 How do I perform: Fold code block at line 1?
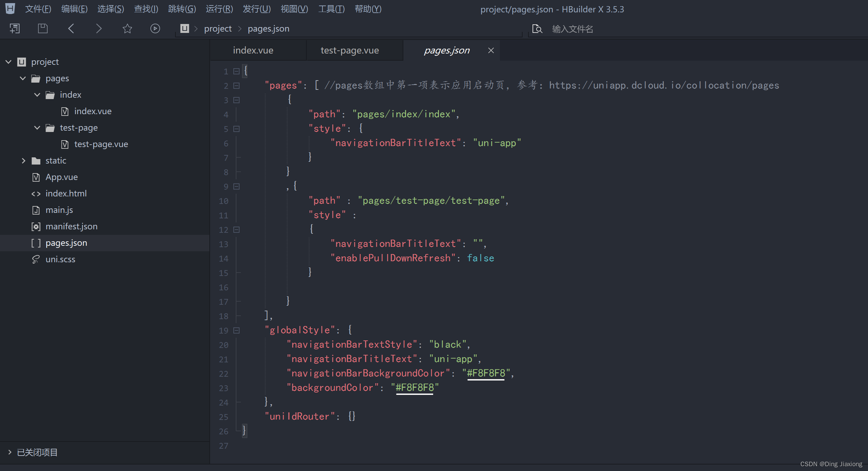[x=236, y=71]
